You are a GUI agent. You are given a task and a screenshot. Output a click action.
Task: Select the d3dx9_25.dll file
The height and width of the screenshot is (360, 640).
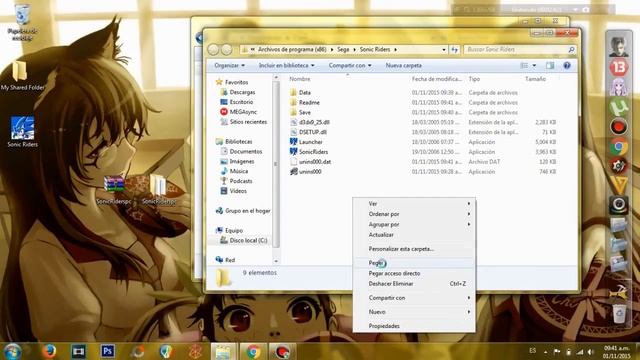(x=314, y=122)
